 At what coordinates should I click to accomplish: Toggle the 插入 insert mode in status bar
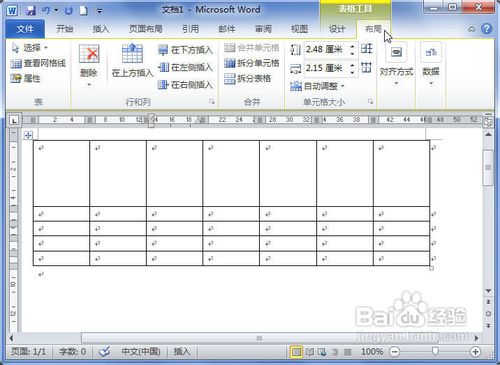click(182, 352)
